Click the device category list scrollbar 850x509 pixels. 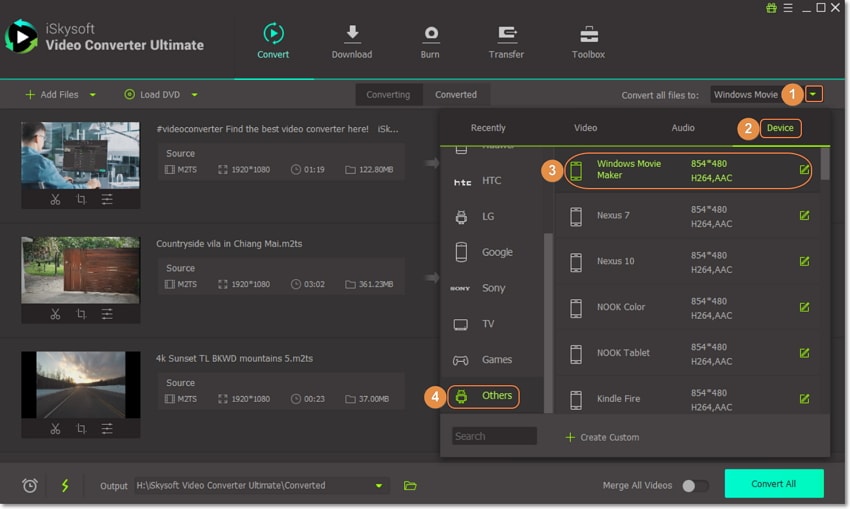[548, 323]
